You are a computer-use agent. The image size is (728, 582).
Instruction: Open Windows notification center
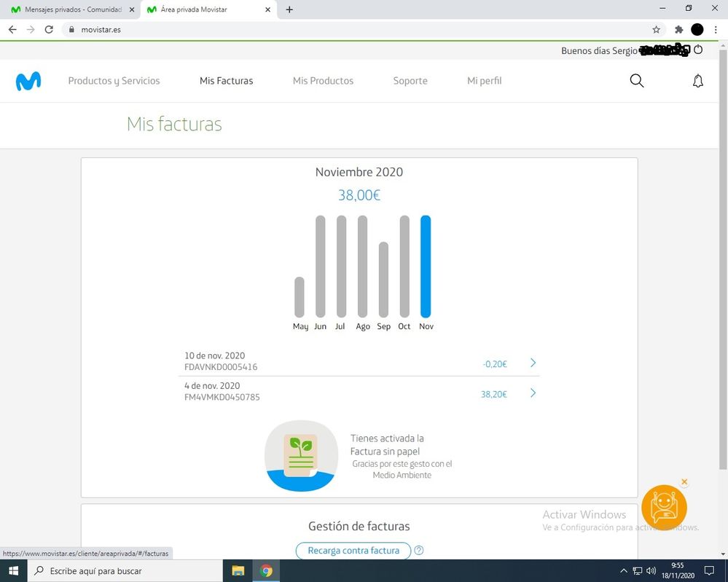tap(709, 571)
